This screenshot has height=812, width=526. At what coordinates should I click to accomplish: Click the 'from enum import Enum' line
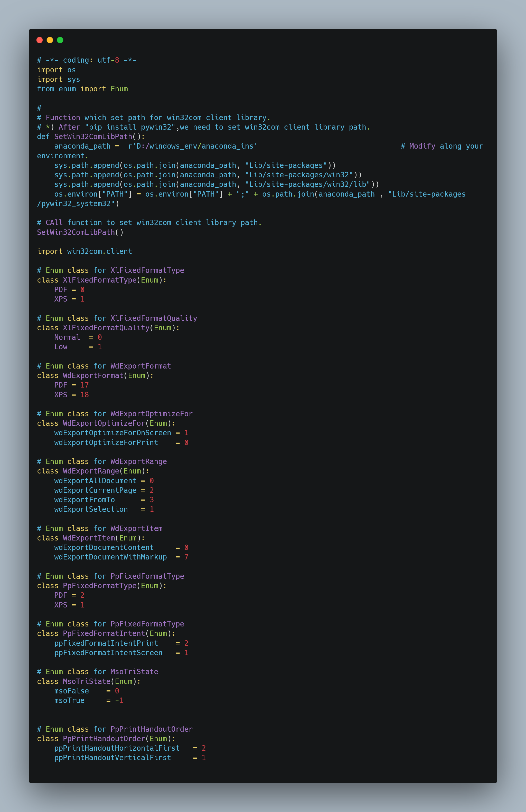point(82,89)
